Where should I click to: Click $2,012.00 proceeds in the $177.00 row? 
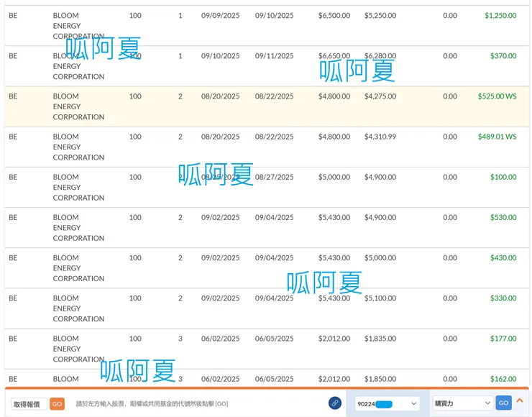tap(334, 339)
